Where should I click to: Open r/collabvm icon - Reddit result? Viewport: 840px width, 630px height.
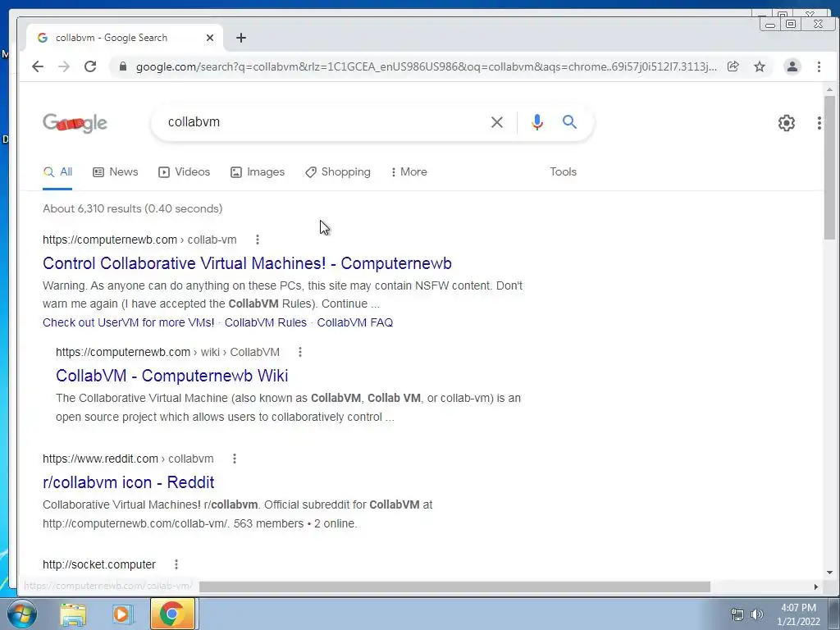[129, 482]
